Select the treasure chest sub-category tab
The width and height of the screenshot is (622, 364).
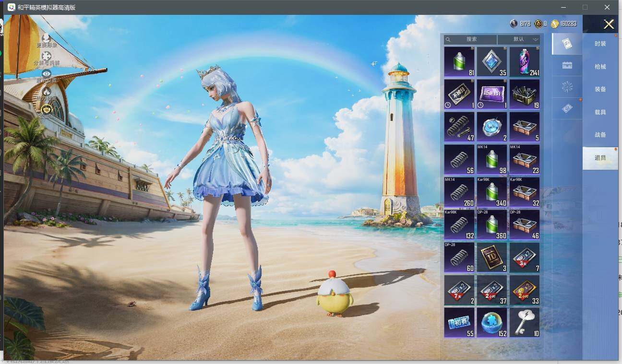point(567,65)
